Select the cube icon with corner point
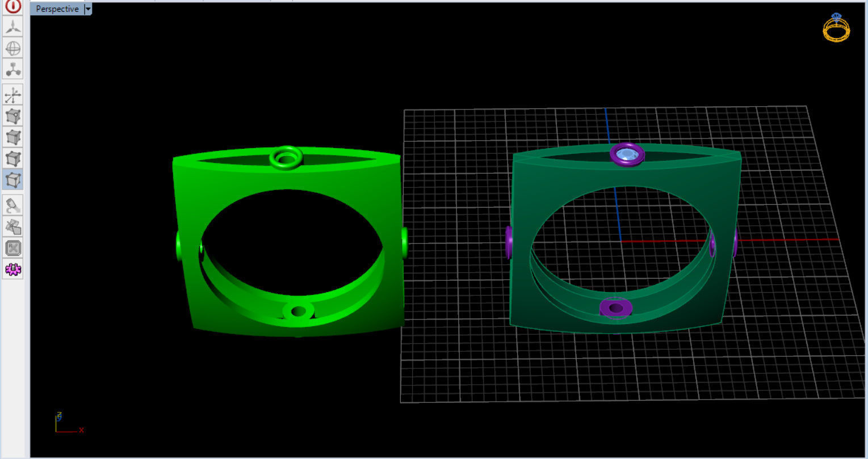 tap(13, 116)
